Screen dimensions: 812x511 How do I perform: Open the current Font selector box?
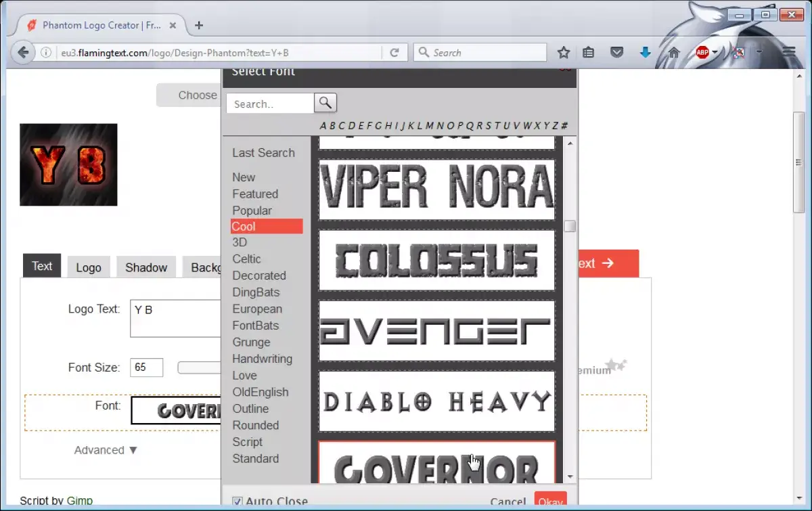point(177,410)
